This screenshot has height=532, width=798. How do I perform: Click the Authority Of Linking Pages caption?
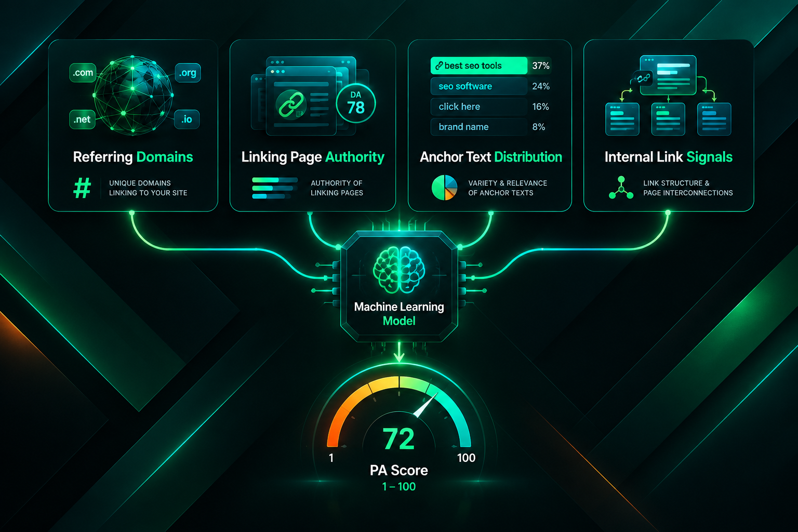pyautogui.click(x=337, y=188)
